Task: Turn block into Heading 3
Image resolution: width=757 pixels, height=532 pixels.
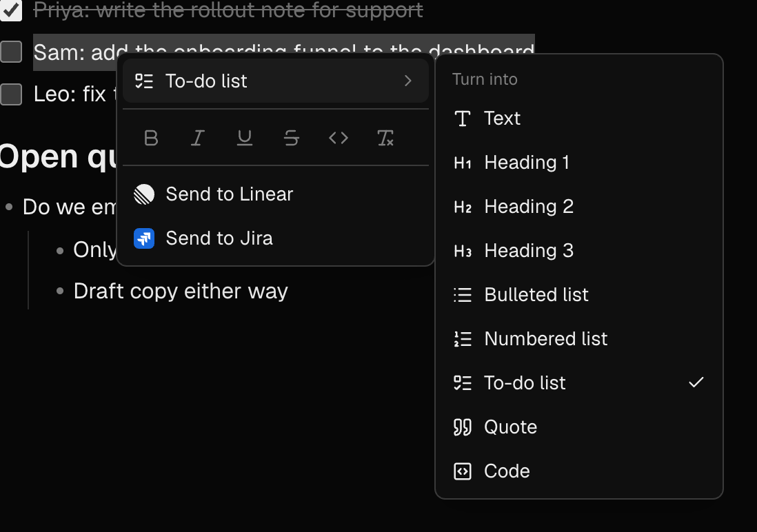Action: click(579, 251)
